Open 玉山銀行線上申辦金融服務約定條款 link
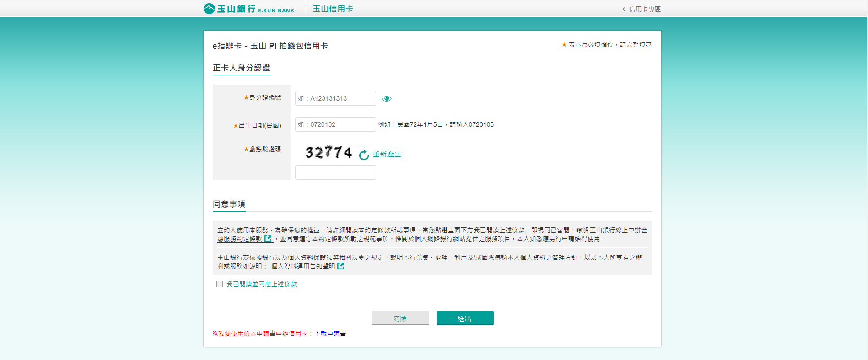The width and height of the screenshot is (868, 360). coord(618,230)
